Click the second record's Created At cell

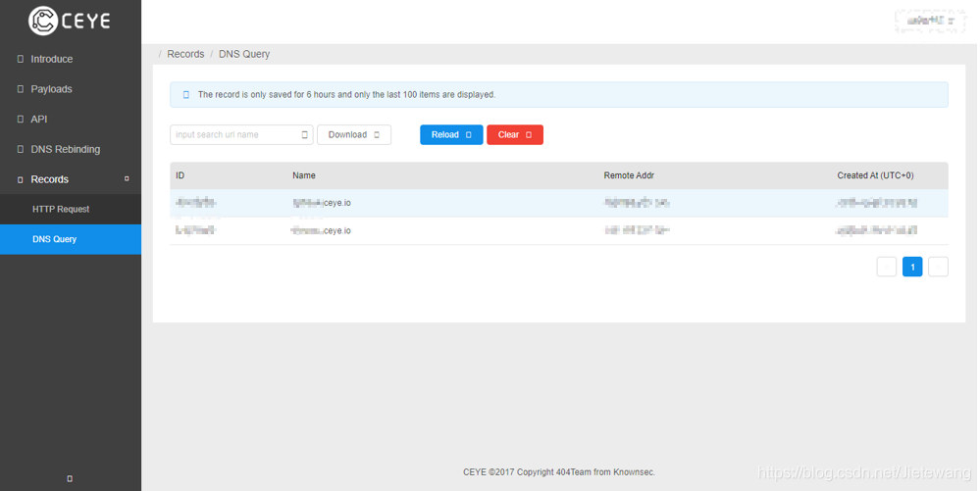[x=876, y=230]
